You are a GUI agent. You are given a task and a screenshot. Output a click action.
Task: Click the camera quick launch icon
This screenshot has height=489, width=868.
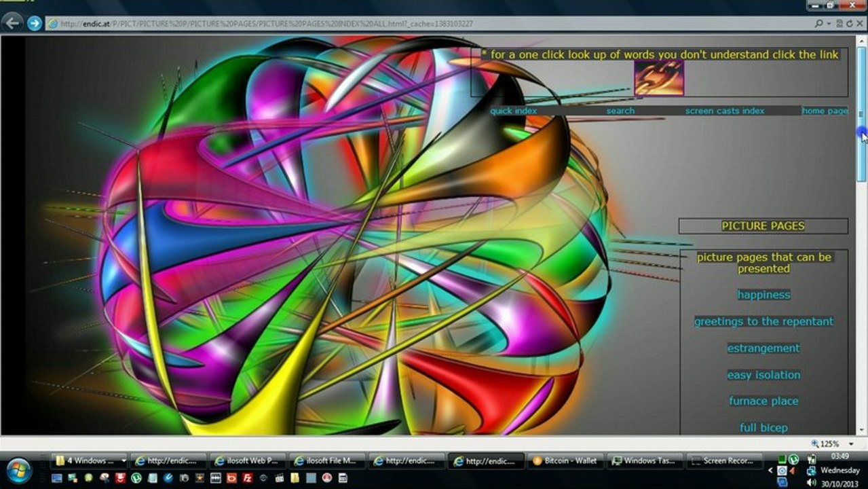click(x=184, y=478)
